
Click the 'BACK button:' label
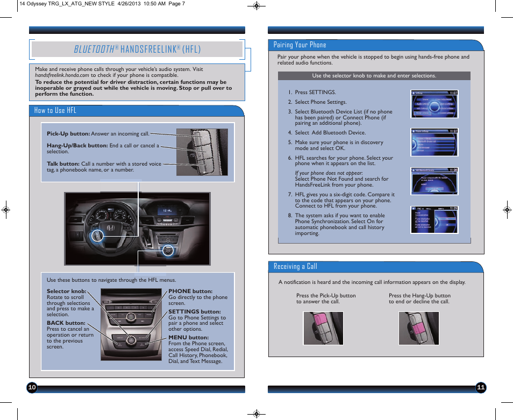click(66, 323)
